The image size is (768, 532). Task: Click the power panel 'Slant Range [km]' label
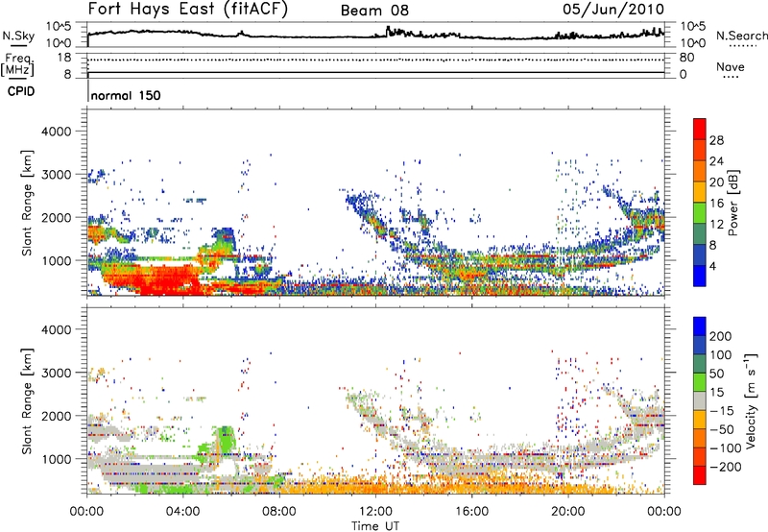(27, 203)
